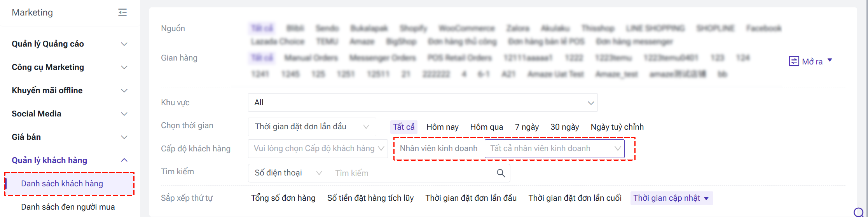868x217 pixels.
Task: Select Hôm nay time filter
Action: [x=442, y=127]
